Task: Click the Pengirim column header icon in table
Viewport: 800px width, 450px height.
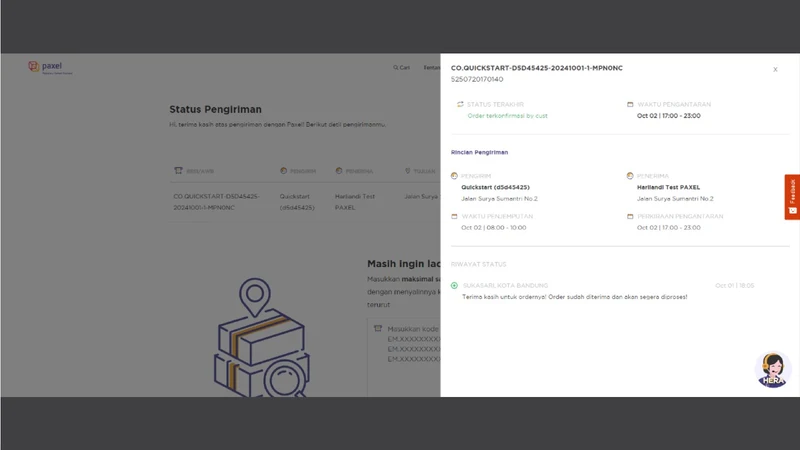Action: [284, 170]
